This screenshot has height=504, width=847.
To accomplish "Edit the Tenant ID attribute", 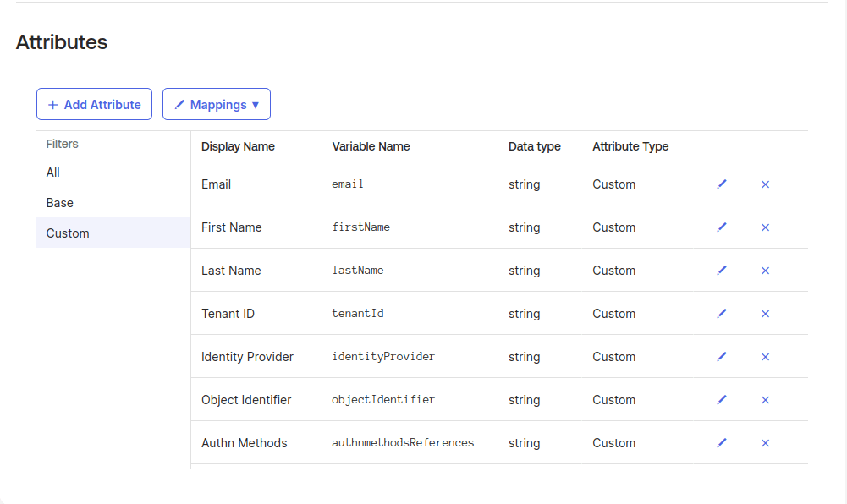I will pos(722,314).
